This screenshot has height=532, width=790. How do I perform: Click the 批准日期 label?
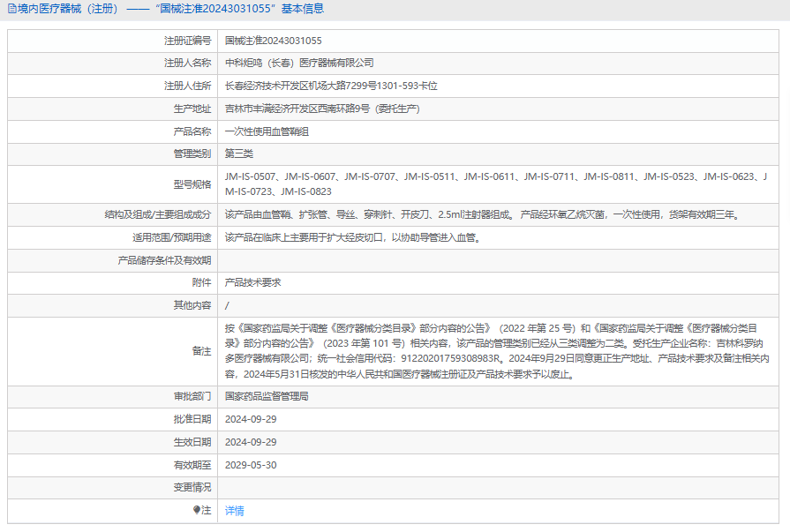(192, 420)
